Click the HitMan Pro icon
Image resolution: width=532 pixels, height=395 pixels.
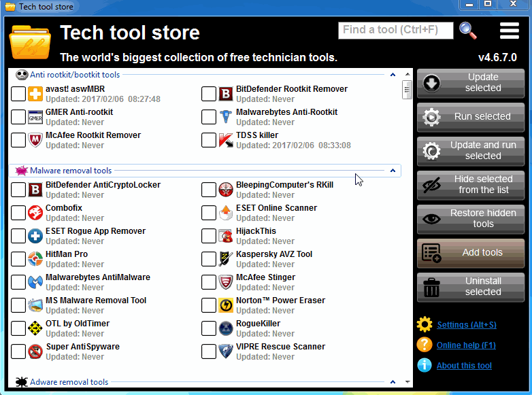pos(35,259)
